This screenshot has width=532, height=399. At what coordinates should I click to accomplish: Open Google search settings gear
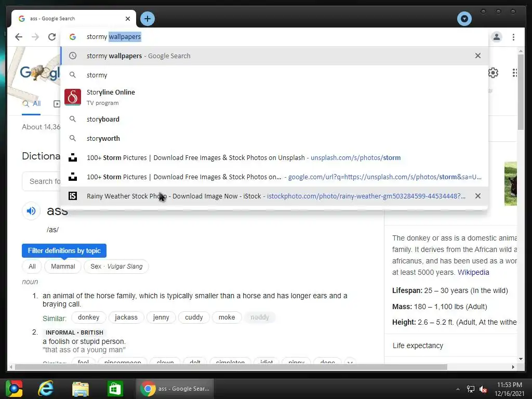click(493, 73)
